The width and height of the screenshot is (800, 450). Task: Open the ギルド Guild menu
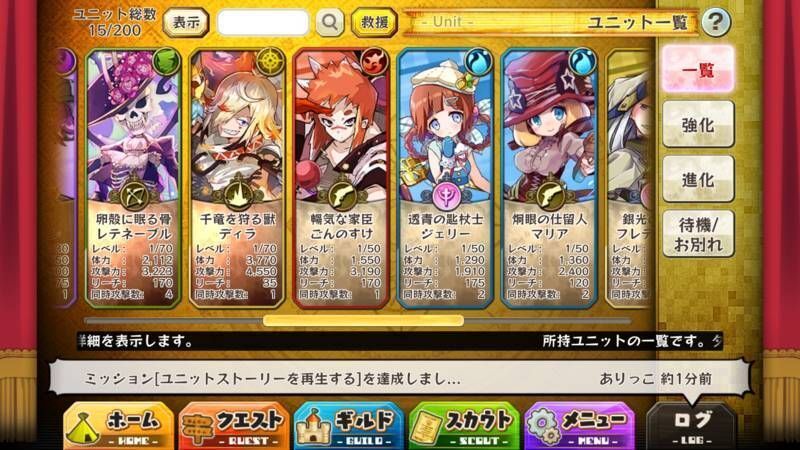349,427
